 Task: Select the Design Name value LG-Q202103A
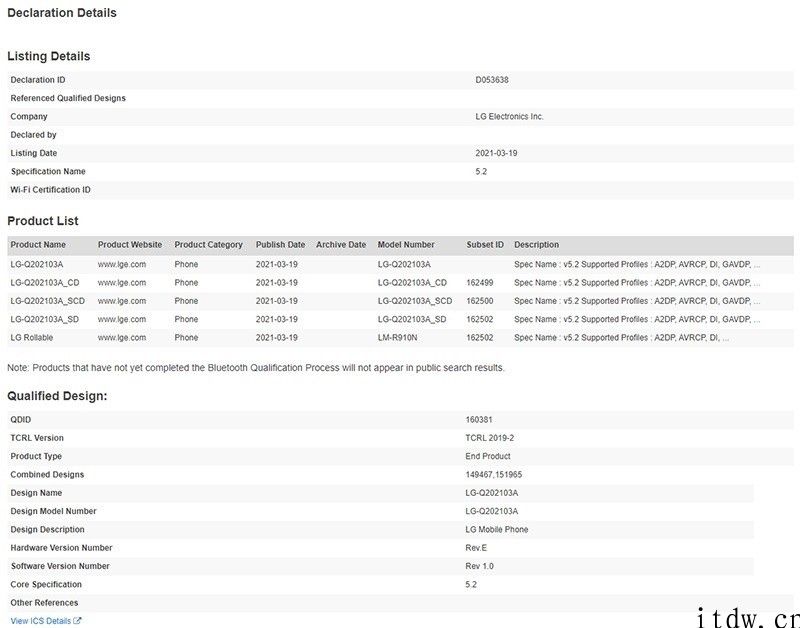click(x=491, y=493)
